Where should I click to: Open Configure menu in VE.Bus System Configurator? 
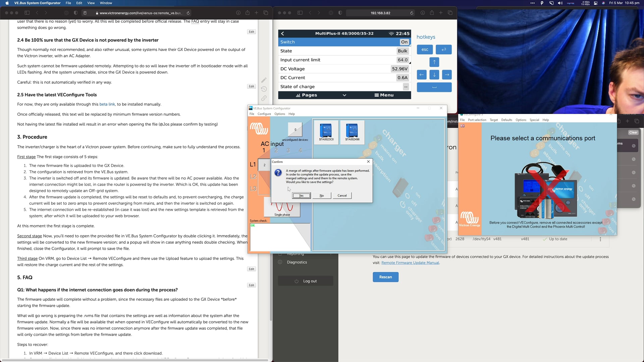coord(264,114)
